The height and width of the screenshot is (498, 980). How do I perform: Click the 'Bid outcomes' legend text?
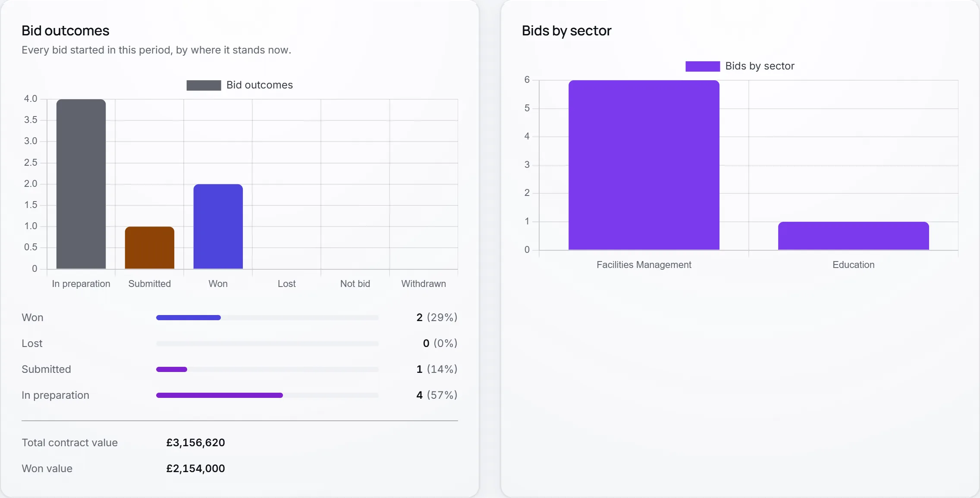260,85
